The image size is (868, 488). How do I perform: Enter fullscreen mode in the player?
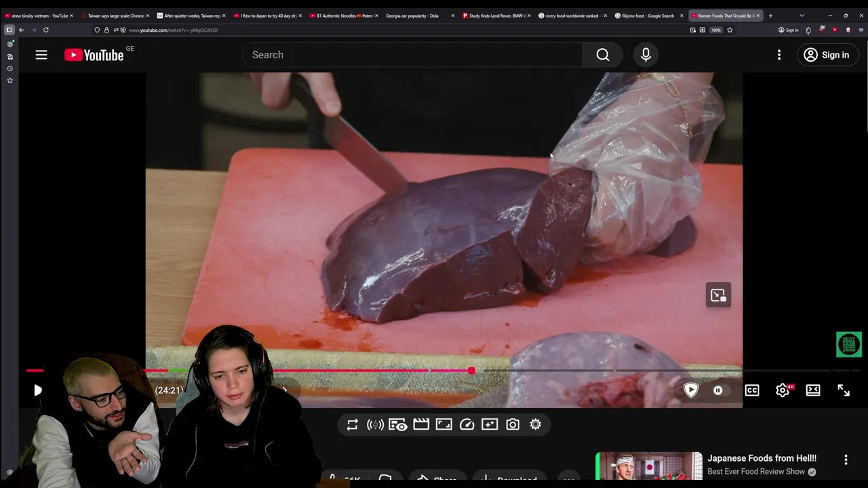point(844,390)
